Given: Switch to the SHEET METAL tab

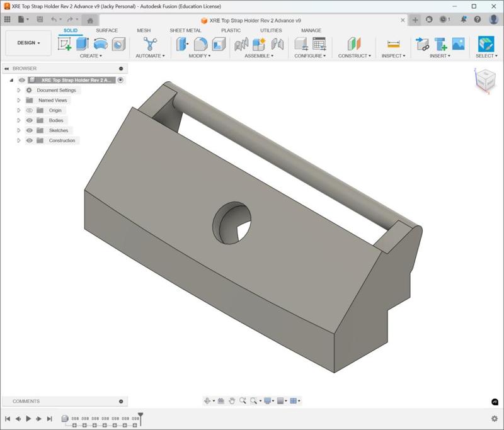Looking at the screenshot, I should click(x=185, y=30).
